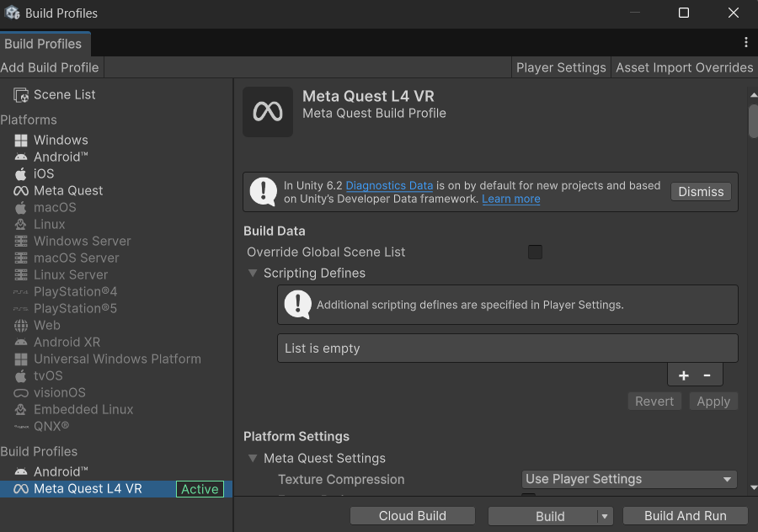Enable Override Global Scene List

tap(535, 252)
